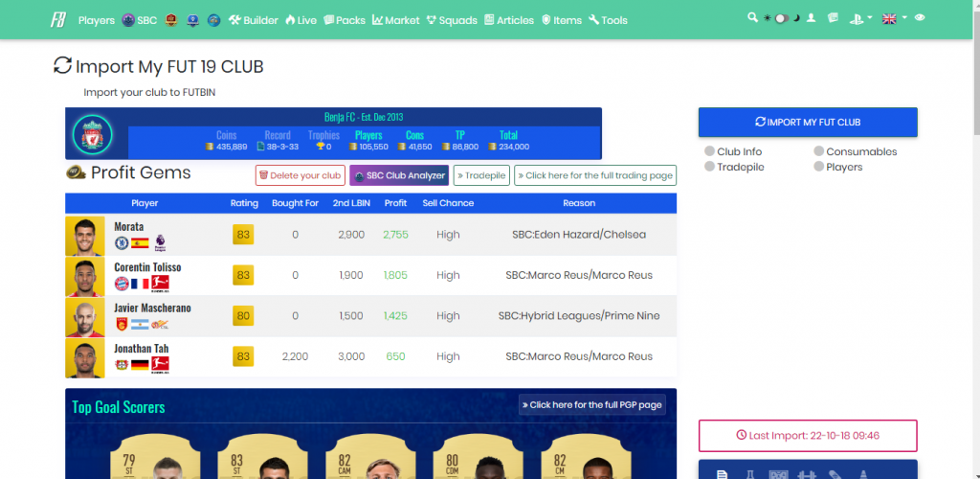This screenshot has height=479, width=980.
Task: Open the red shield badge icon after SBC
Action: [x=171, y=20]
